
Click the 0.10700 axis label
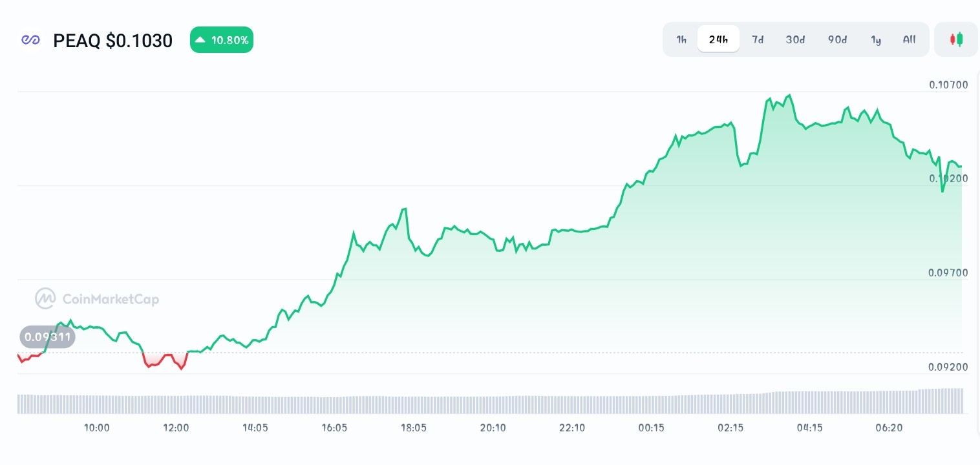pyautogui.click(x=948, y=85)
